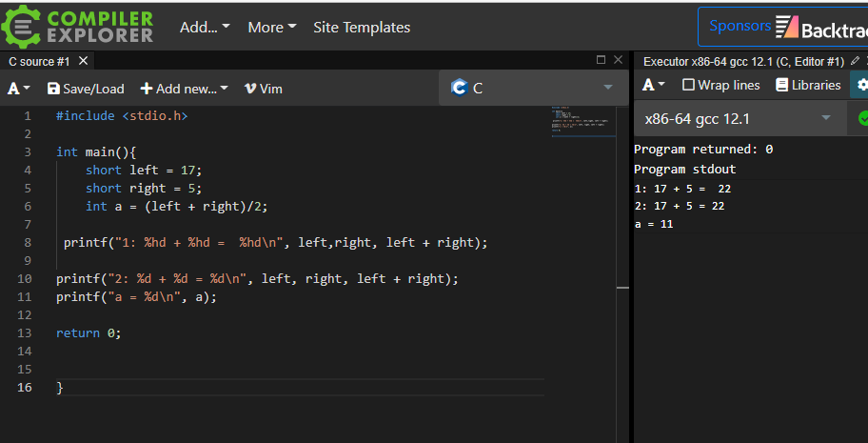Click the C language logo icon
Screen dimensions: 868x443
coord(459,88)
